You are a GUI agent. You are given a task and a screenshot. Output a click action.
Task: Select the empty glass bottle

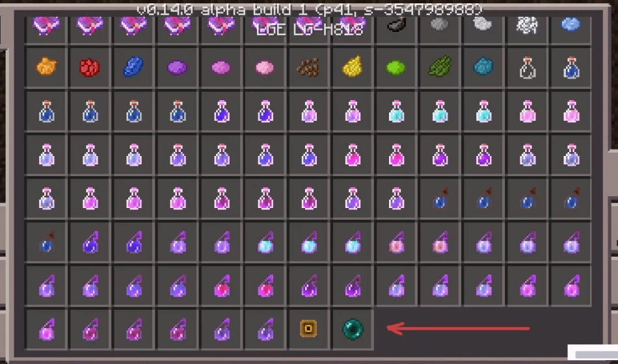pyautogui.click(x=528, y=68)
